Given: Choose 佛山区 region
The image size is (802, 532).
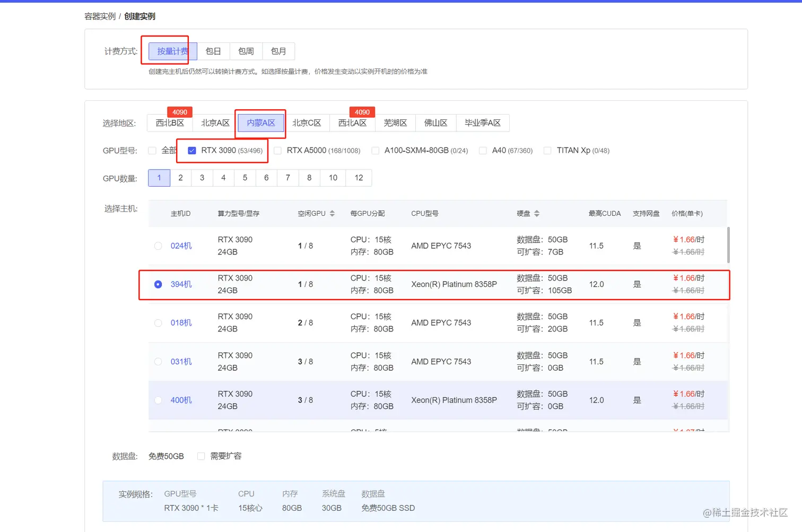Looking at the screenshot, I should (435, 123).
